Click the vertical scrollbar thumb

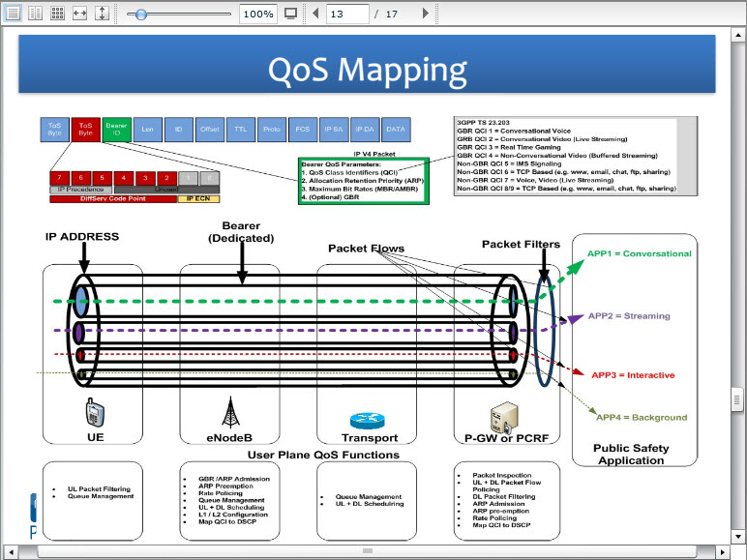click(737, 400)
